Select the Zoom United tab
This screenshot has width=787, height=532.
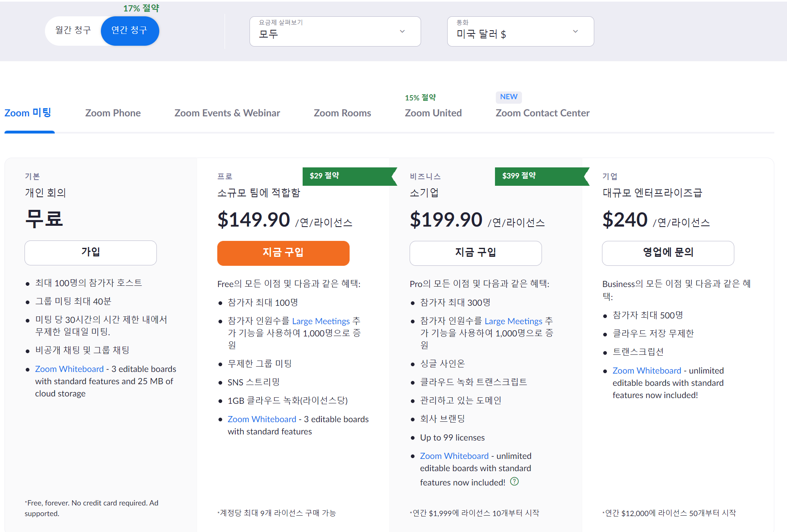(x=433, y=113)
